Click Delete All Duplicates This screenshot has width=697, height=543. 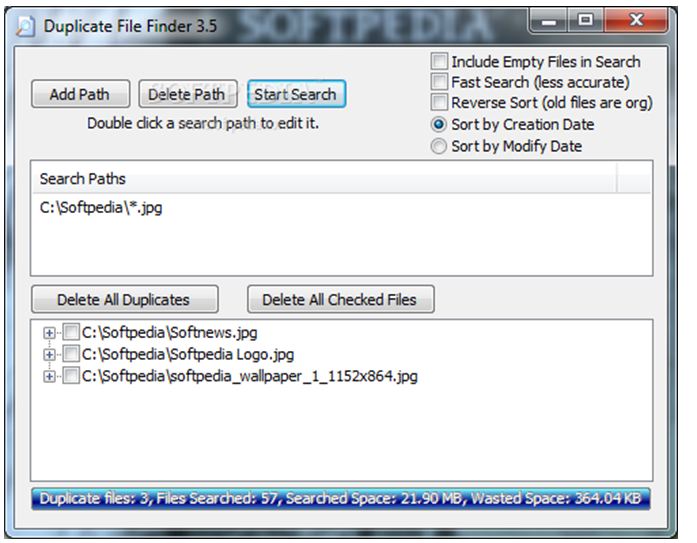tap(123, 300)
